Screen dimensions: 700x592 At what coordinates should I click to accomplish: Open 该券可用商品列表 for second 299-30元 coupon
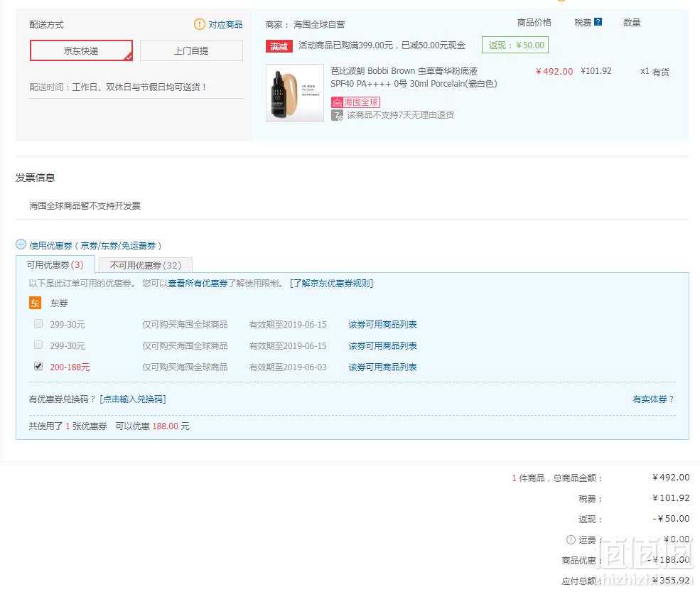pos(382,346)
